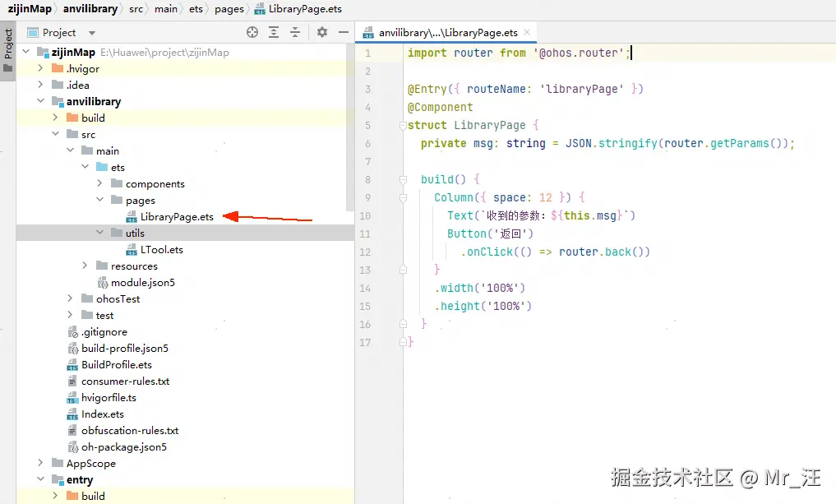This screenshot has height=504, width=836.
Task: Select hvigorfile.ts file icon
Action: (72, 398)
